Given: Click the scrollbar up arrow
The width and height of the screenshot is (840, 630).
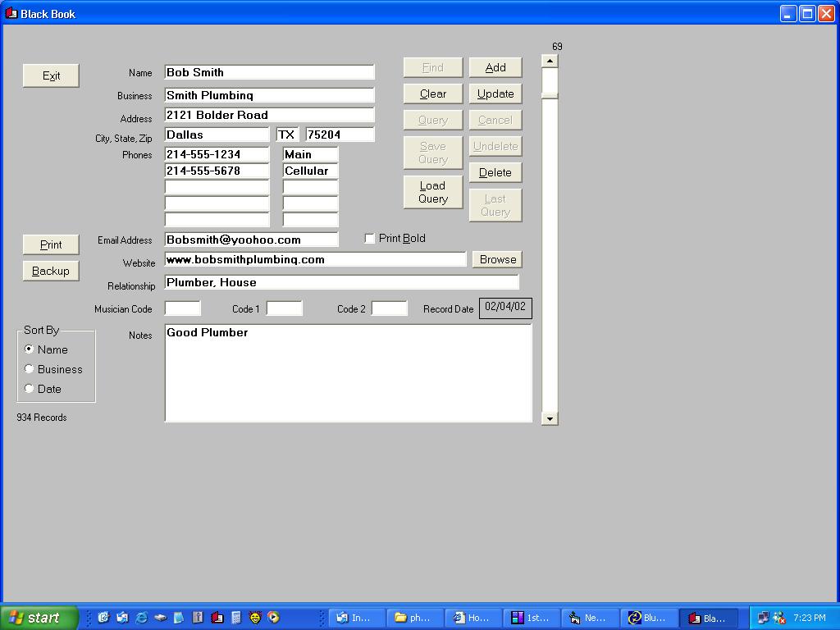Looking at the screenshot, I should (550, 61).
